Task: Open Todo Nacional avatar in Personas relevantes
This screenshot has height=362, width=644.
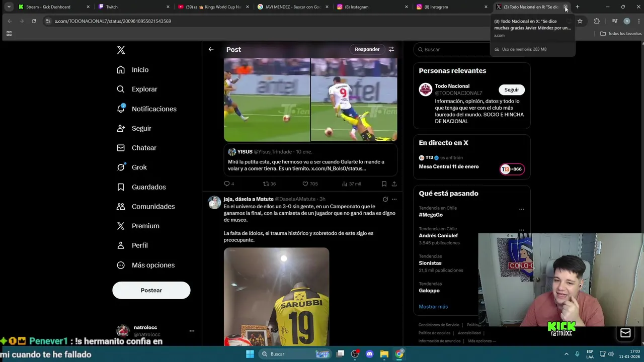Action: [x=426, y=89]
